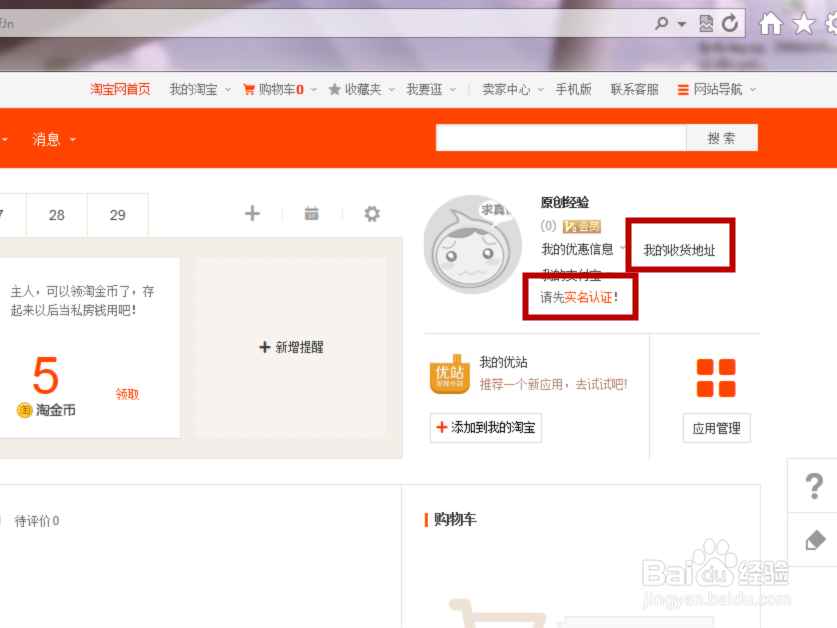Click the 购物车 cart icon
The height and width of the screenshot is (628, 837).
click(249, 89)
